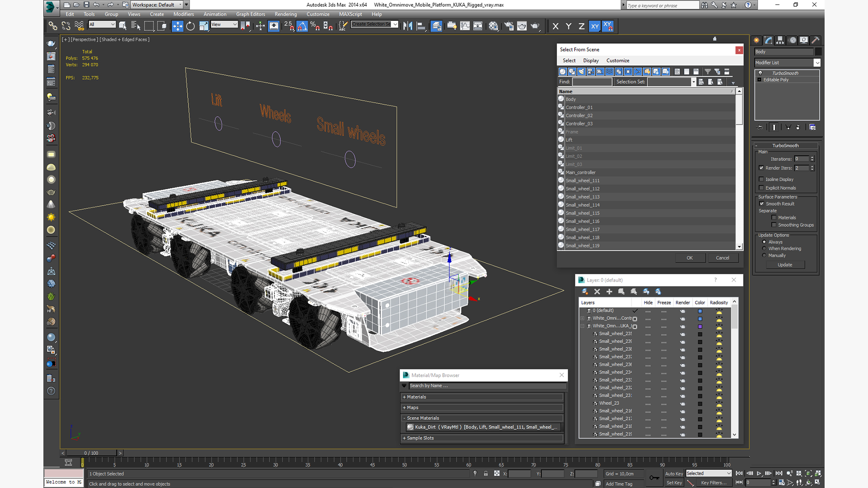Click the TurboSmooth Update button
Image resolution: width=868 pixels, height=488 pixels.
pos(785,265)
